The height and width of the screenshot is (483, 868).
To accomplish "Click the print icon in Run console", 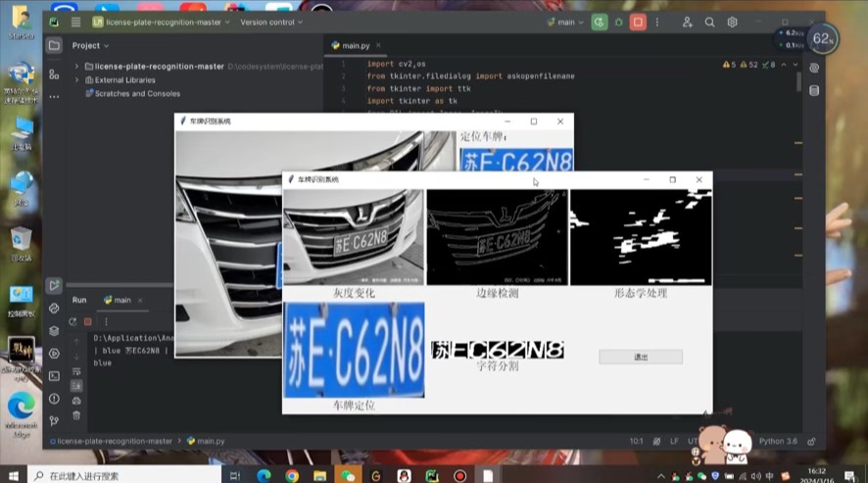I will pos(76,401).
